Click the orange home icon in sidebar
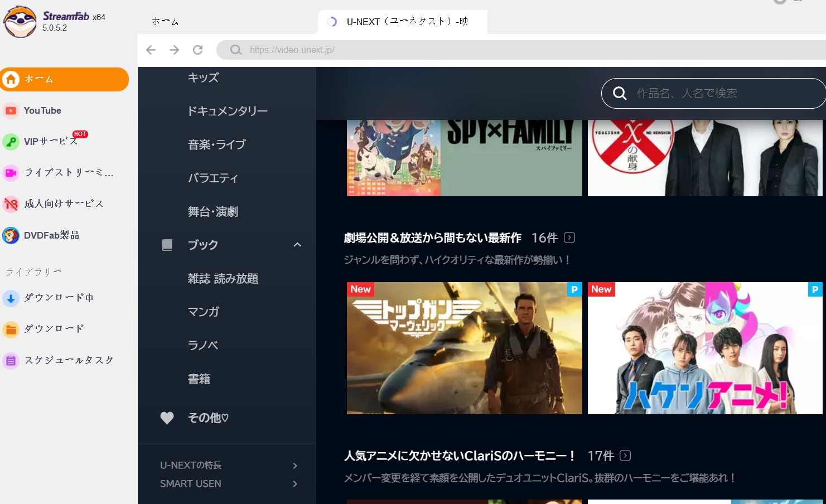The image size is (826, 504). 11,79
